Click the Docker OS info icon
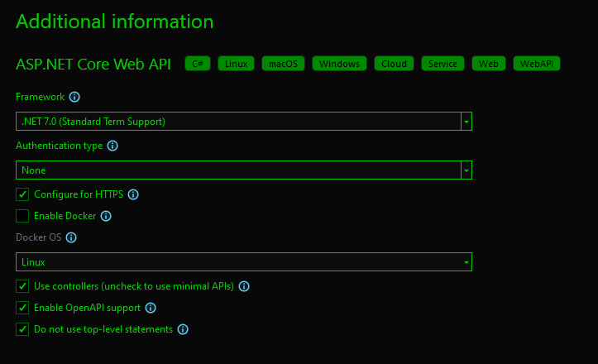This screenshot has width=598, height=364. [x=71, y=237]
